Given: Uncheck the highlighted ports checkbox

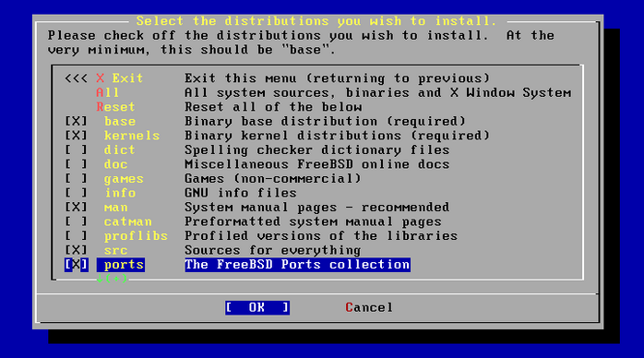Looking at the screenshot, I should (x=76, y=265).
